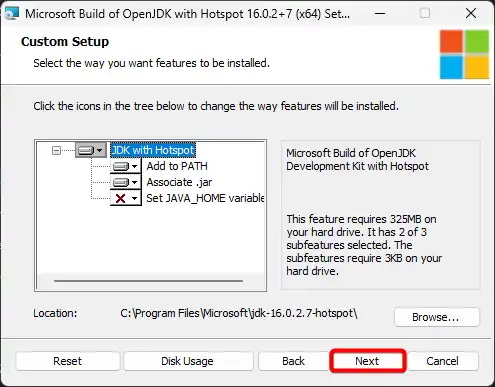The height and width of the screenshot is (387, 495).
Task: Open JDK with Hotspot feature dropdown arrow
Action: [99, 151]
